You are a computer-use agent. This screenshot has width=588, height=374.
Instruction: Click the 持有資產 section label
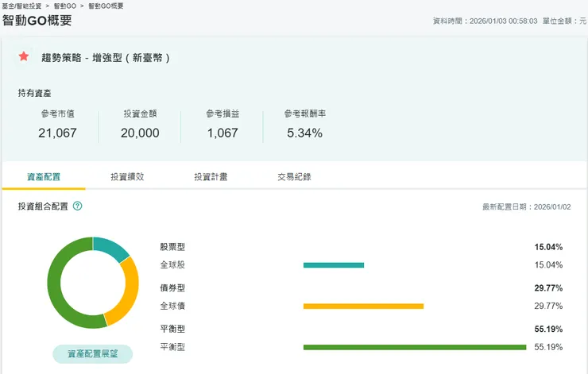coord(34,94)
